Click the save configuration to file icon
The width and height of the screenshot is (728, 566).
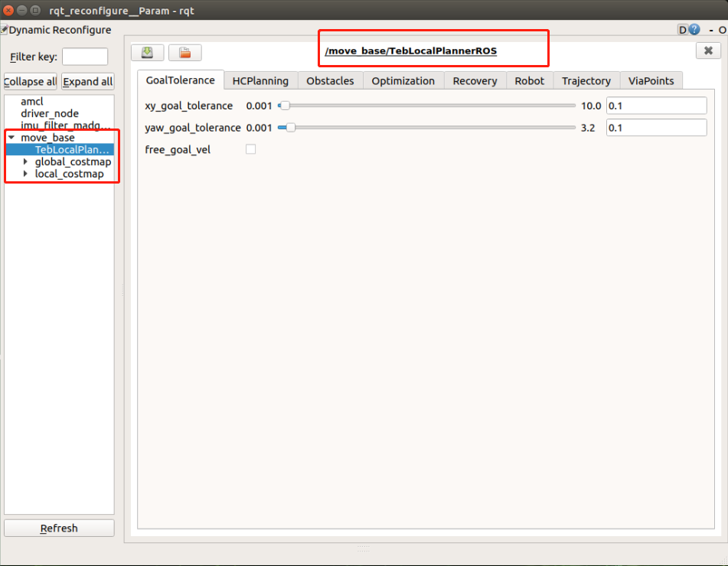pyautogui.click(x=148, y=52)
